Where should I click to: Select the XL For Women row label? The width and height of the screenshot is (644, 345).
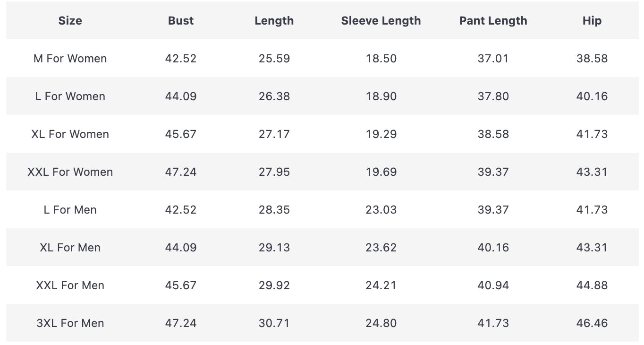70,134
